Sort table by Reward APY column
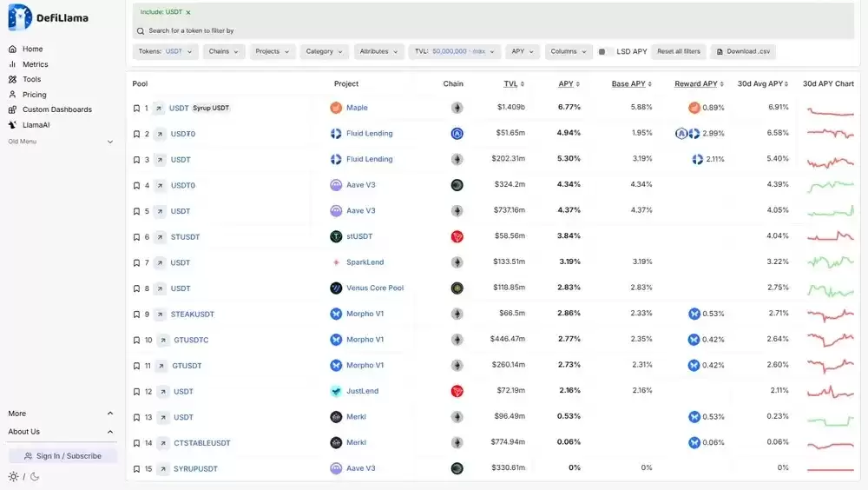Image resolution: width=868 pixels, height=490 pixels. 699,83
